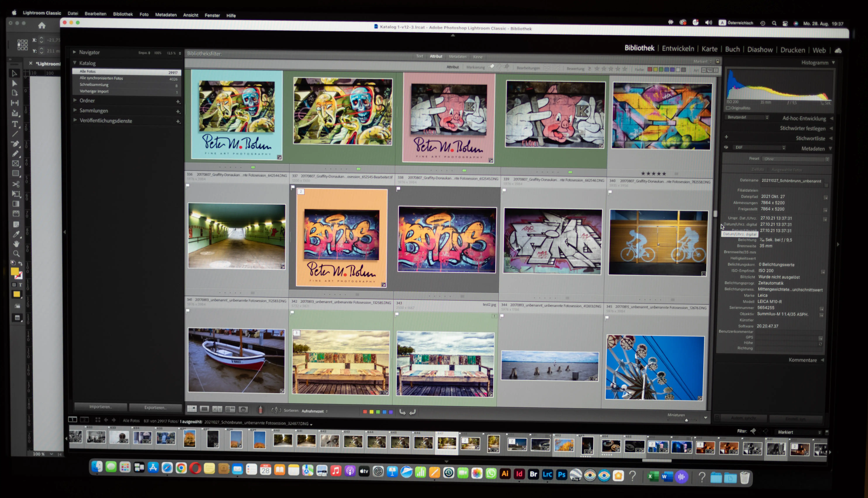Open Finder from the Dock
Image resolution: width=868 pixels, height=498 pixels.
tap(97, 467)
